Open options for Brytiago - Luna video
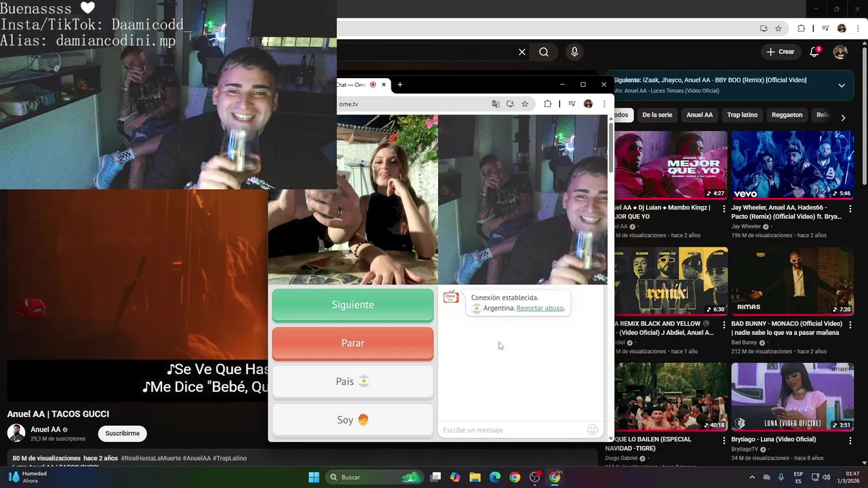Viewport: 868px width, 488px height. point(850,441)
